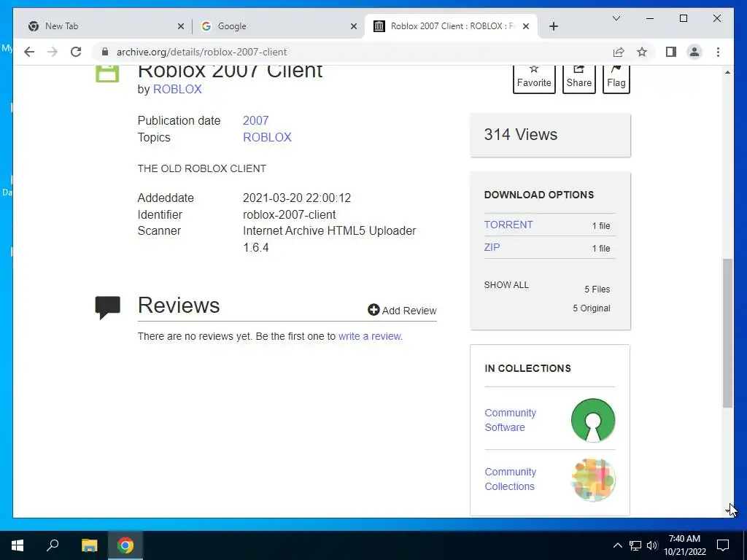The image size is (747, 560).
Task: Click the Share button on the item
Action: [x=578, y=79]
